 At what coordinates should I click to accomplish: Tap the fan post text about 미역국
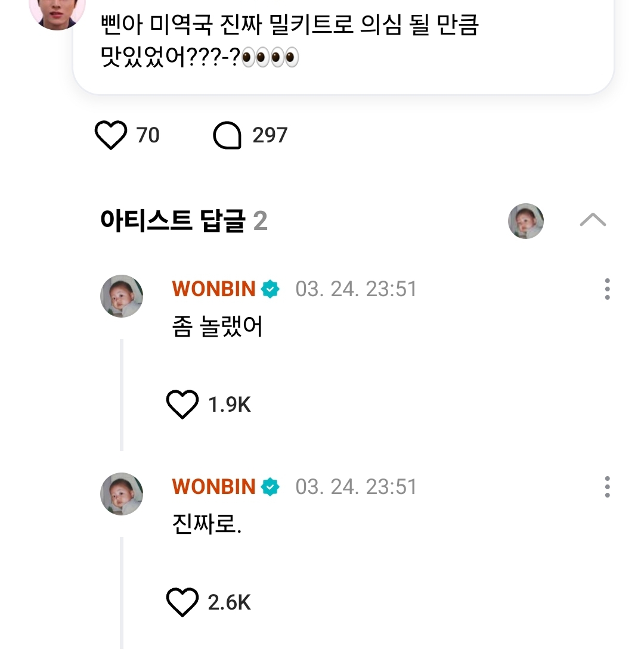point(290,42)
